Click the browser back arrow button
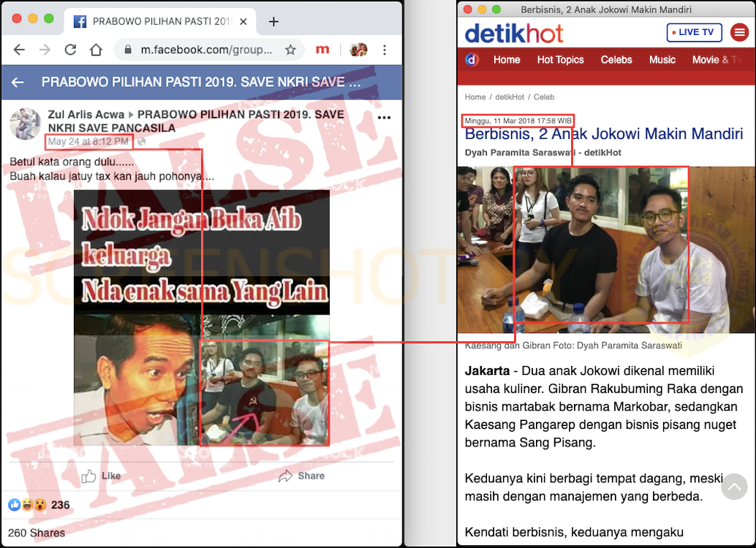Screen dimensions: 756x548 pos(19,50)
